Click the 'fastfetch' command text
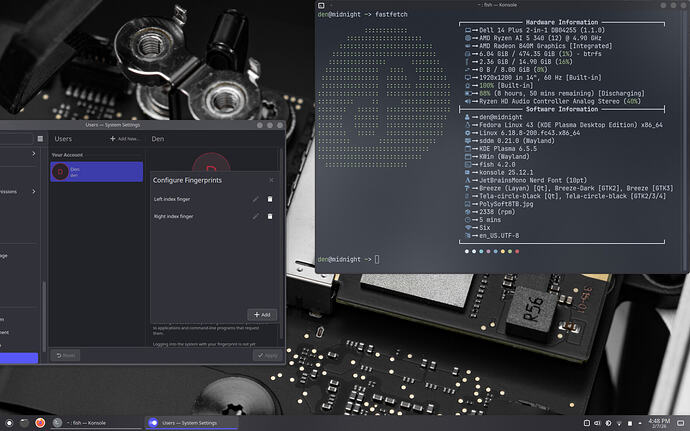690x431 pixels. point(391,15)
